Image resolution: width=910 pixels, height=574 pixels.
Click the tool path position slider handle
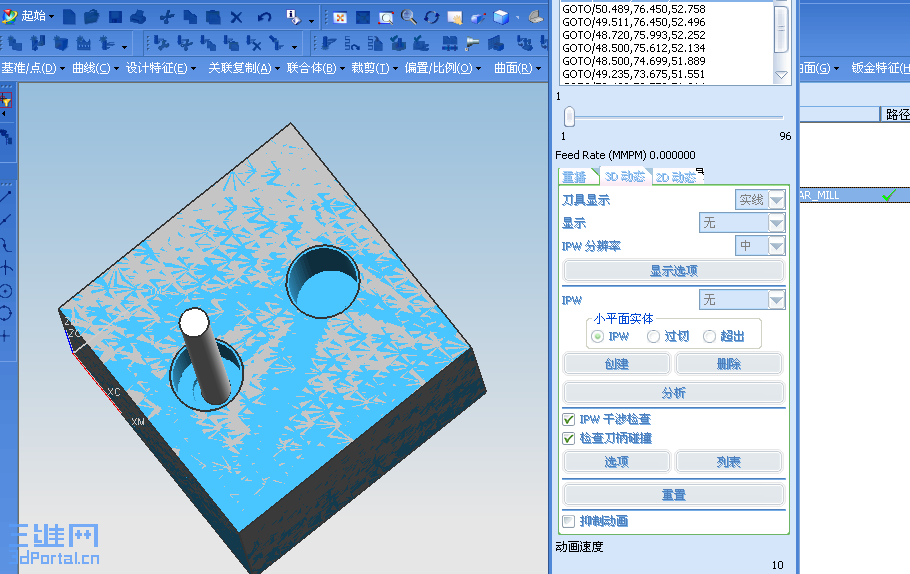tap(569, 117)
